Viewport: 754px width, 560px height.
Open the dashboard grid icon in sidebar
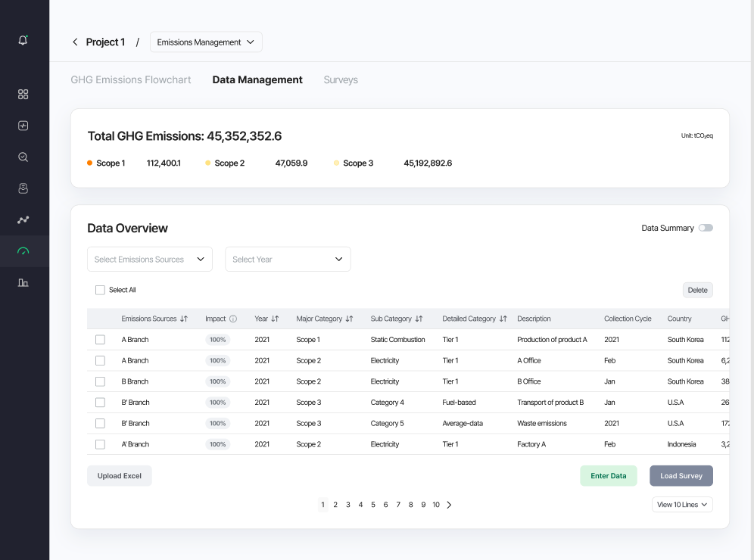click(x=23, y=94)
